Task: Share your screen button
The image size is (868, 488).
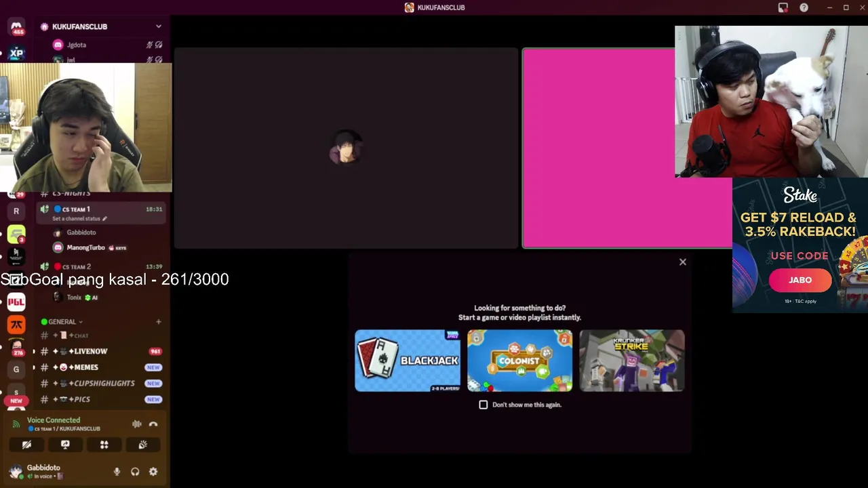Action: pos(65,445)
